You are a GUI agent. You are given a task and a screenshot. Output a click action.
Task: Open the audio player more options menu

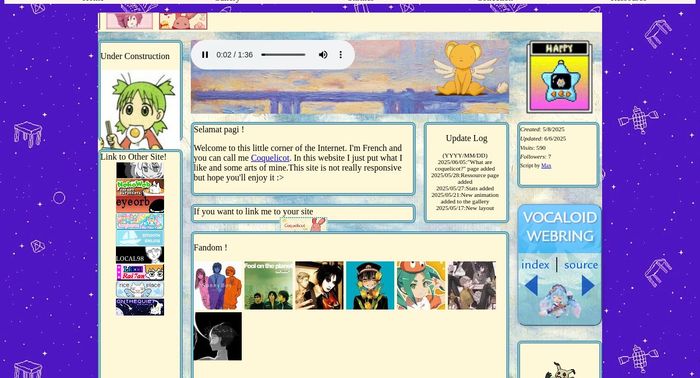pos(341,54)
